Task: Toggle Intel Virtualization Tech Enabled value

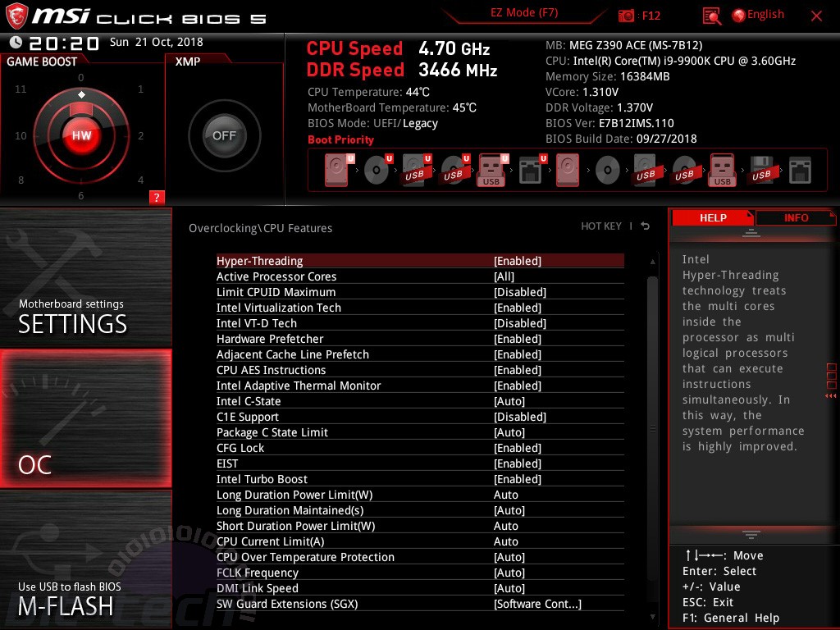Action: (518, 308)
